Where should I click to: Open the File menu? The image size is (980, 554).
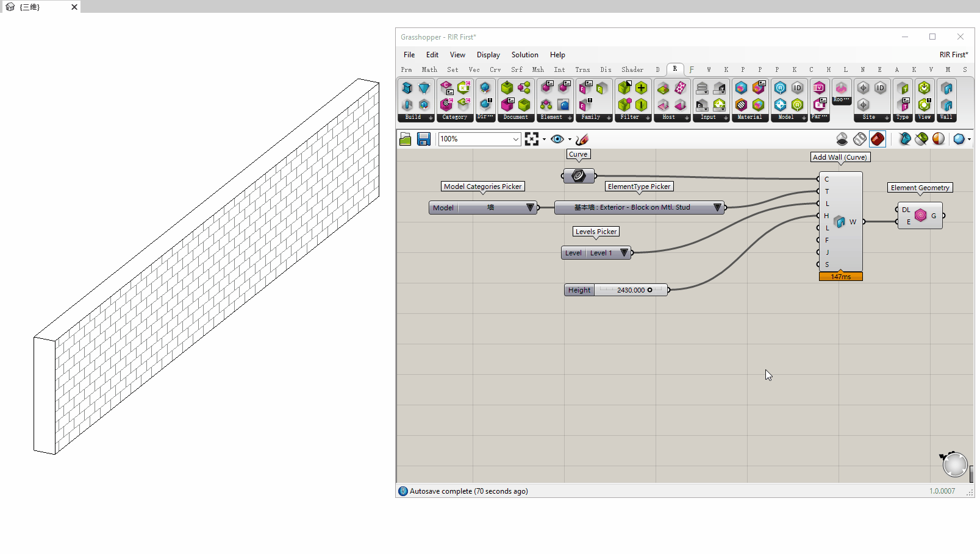coord(409,55)
